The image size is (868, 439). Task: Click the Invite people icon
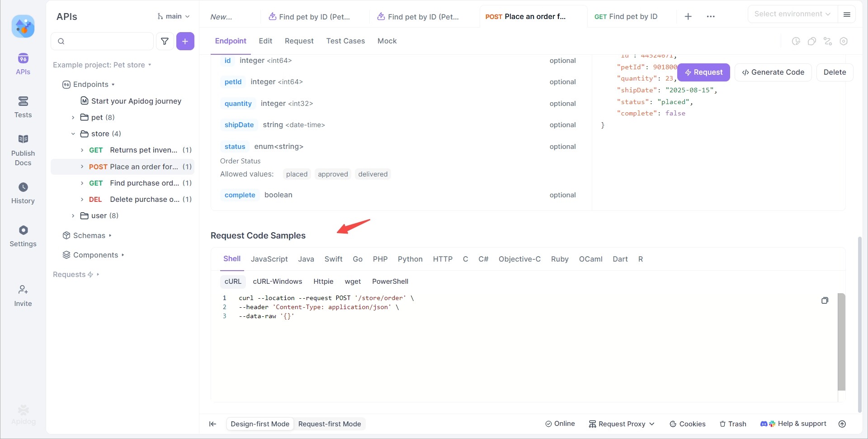tap(23, 295)
